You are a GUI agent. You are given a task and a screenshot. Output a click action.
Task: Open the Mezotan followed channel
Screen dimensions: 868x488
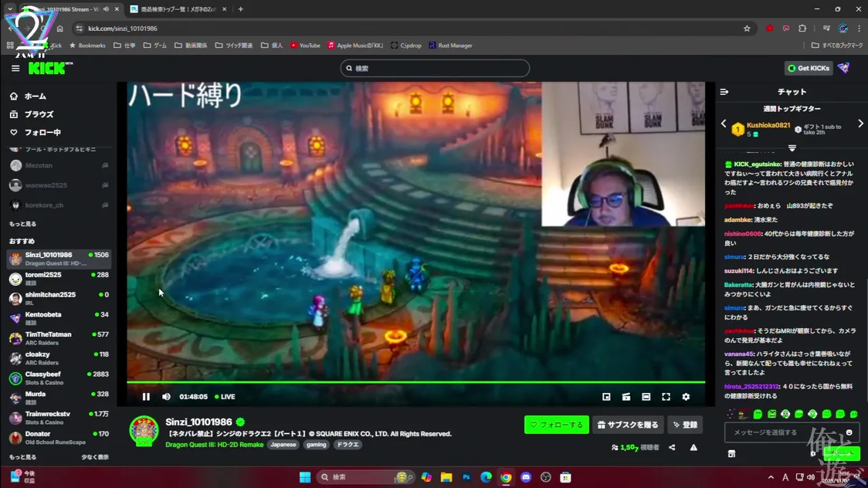click(59, 165)
